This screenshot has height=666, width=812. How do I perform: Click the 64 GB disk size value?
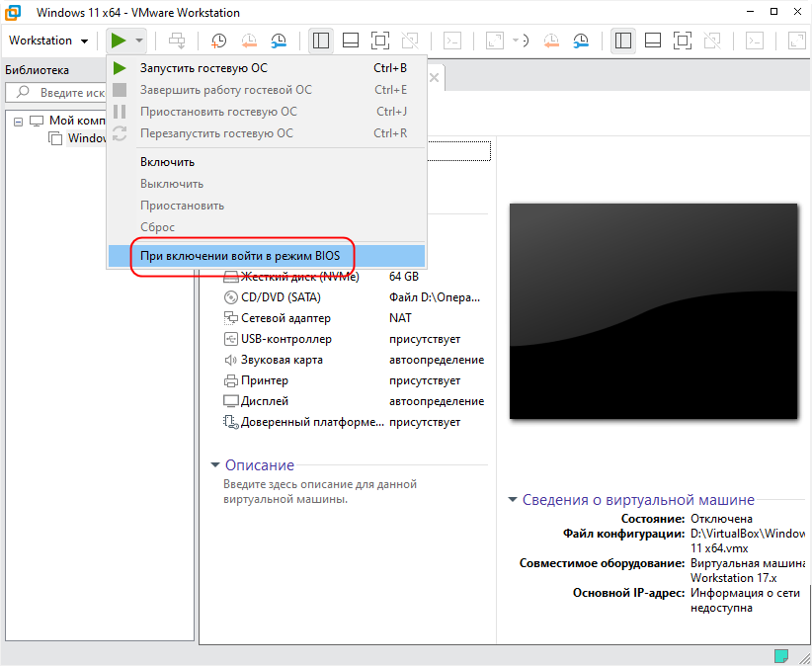pos(404,277)
